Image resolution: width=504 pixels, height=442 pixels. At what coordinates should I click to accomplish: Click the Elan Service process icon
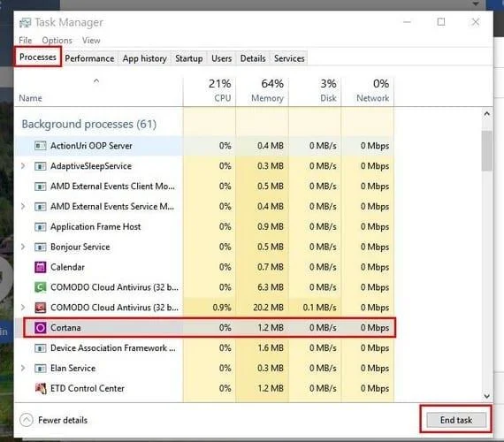coord(40,369)
